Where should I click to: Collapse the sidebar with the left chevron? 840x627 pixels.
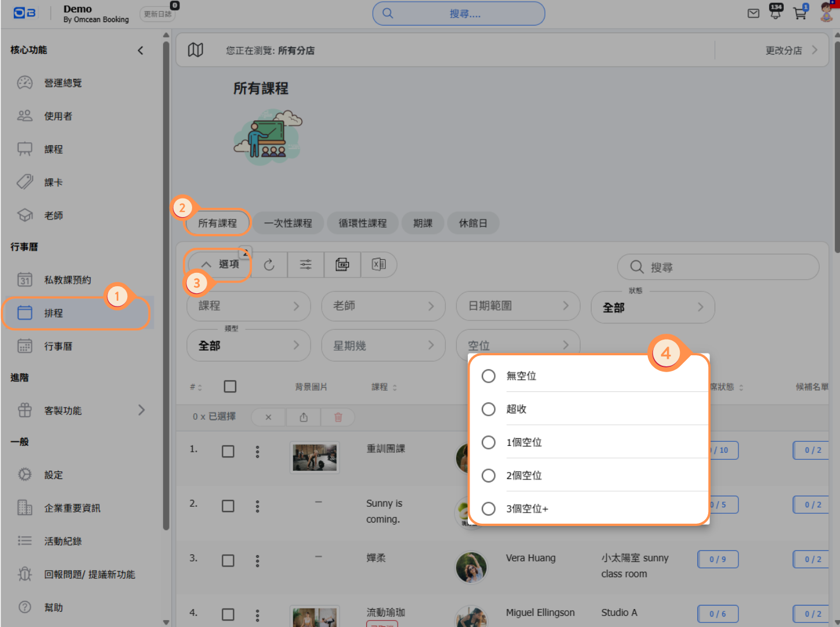click(140, 51)
